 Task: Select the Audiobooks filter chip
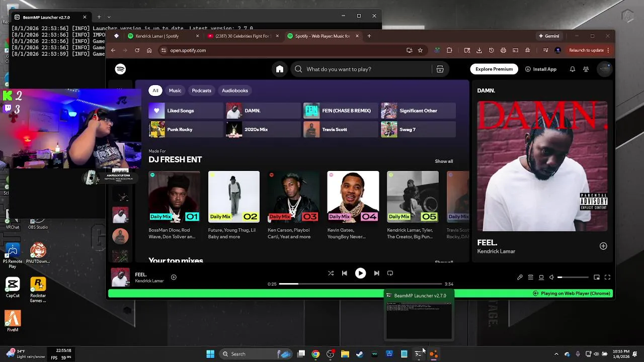click(x=235, y=90)
